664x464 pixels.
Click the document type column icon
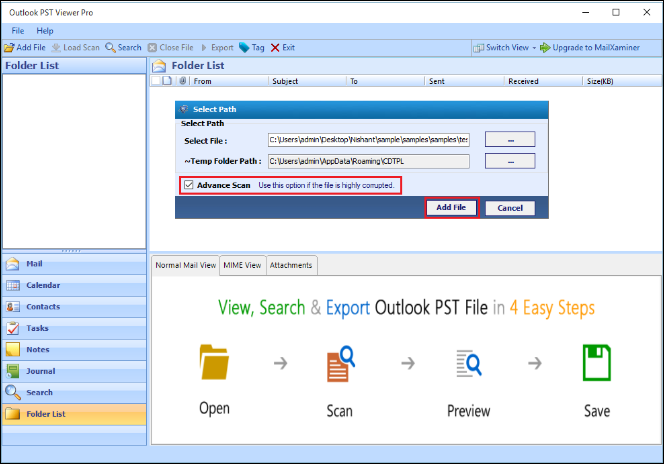(x=167, y=80)
